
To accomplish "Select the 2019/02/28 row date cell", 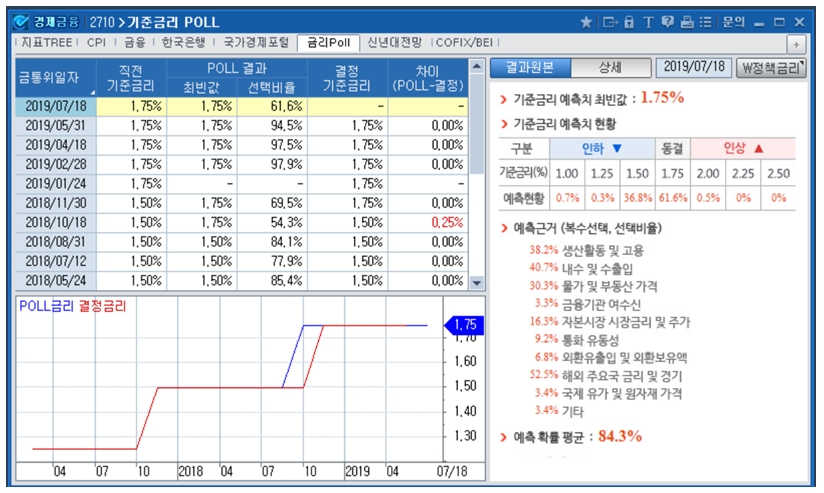I will click(x=56, y=165).
